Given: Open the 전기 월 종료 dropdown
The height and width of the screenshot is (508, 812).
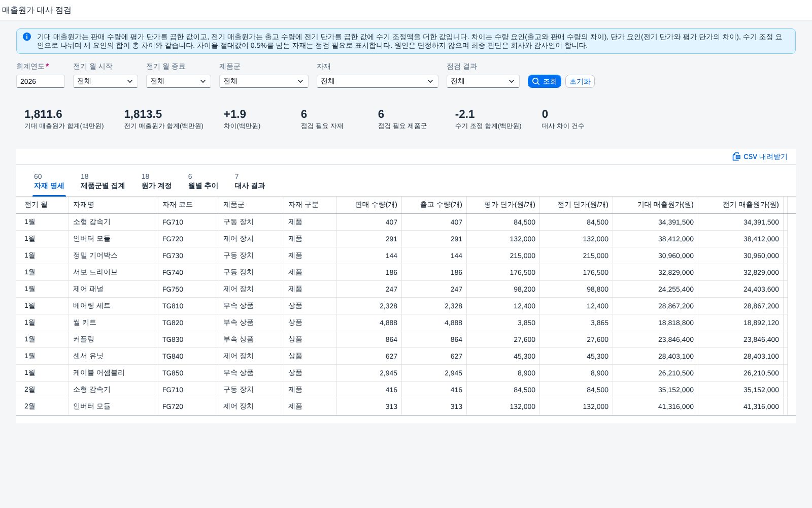Looking at the screenshot, I should pos(179,81).
